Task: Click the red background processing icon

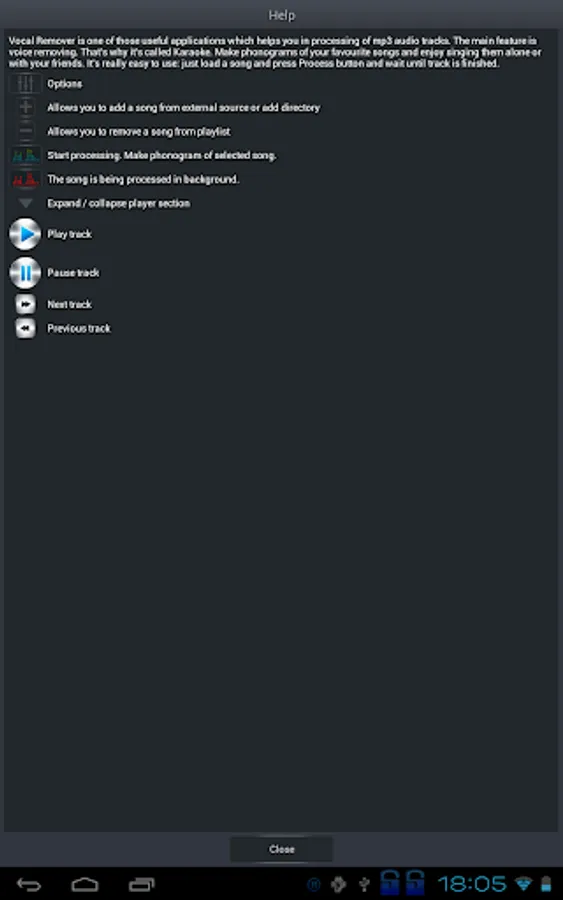Action: pos(25,180)
